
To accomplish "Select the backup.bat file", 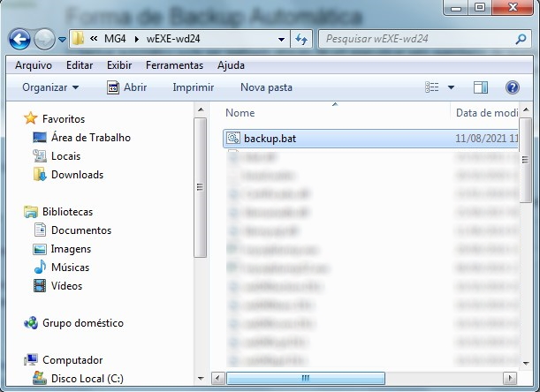I will point(370,139).
